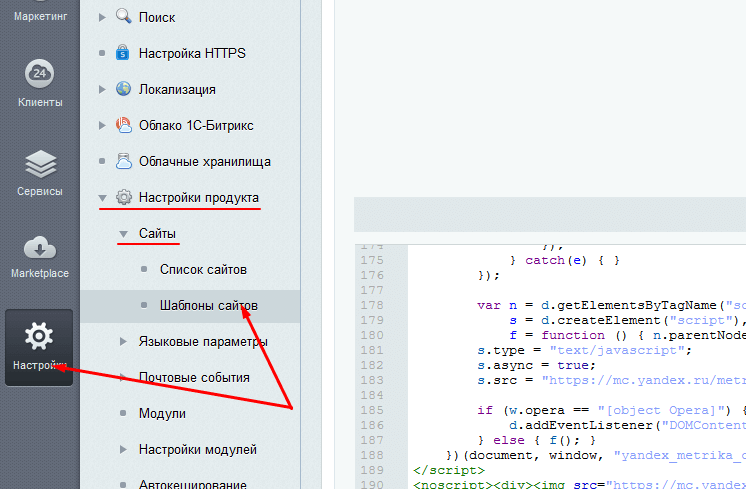Select the Настройки gear icon in the sidebar
This screenshot has width=746, height=489.
tap(39, 336)
